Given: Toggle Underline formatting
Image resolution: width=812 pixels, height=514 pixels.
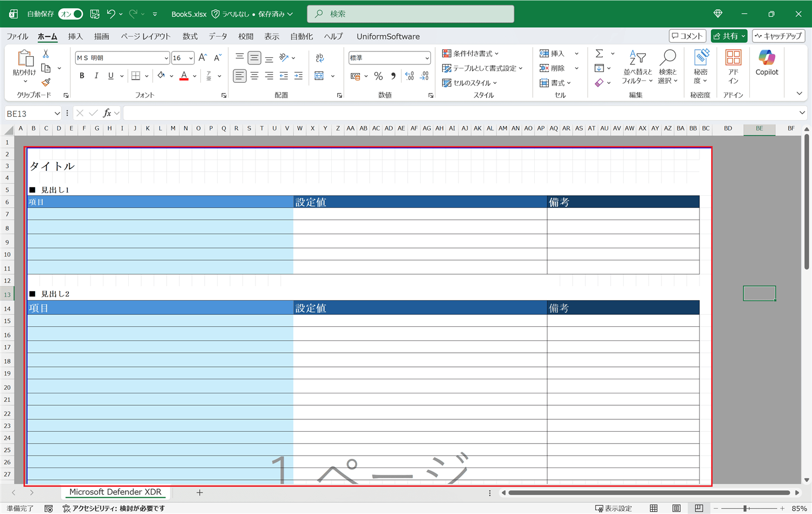Looking at the screenshot, I should (110, 76).
